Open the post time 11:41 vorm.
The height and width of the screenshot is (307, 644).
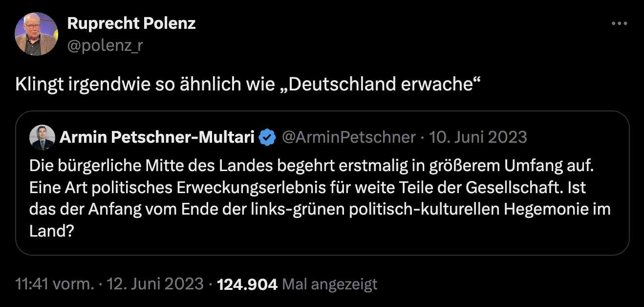coord(54,284)
